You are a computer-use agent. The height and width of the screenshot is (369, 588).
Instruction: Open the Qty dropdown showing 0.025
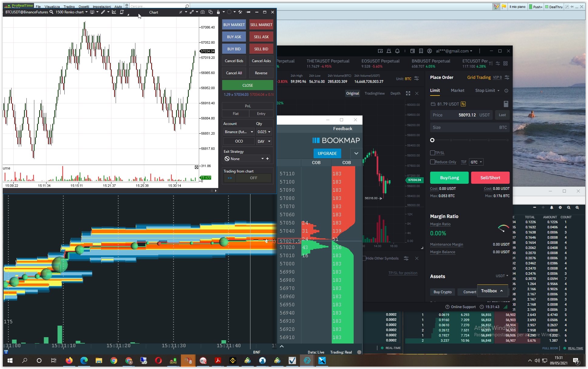[264, 132]
